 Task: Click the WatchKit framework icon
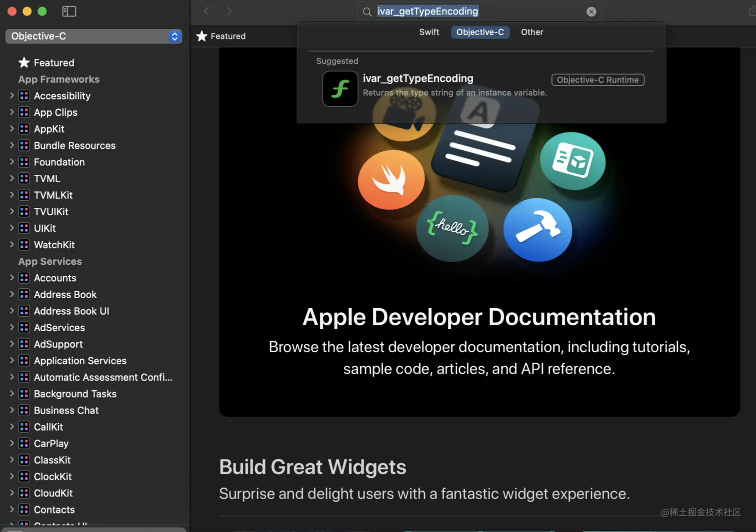click(x=24, y=244)
